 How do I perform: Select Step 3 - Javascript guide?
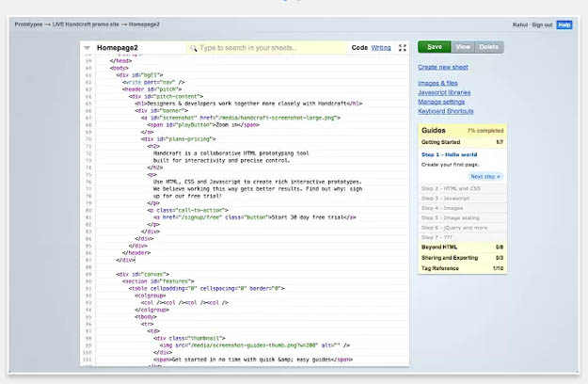click(462, 198)
